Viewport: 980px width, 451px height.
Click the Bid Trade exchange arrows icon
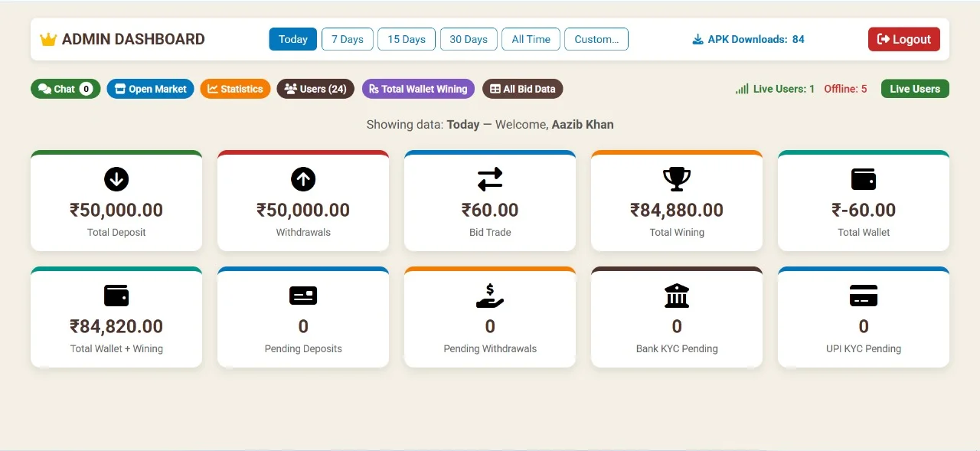[x=490, y=179]
